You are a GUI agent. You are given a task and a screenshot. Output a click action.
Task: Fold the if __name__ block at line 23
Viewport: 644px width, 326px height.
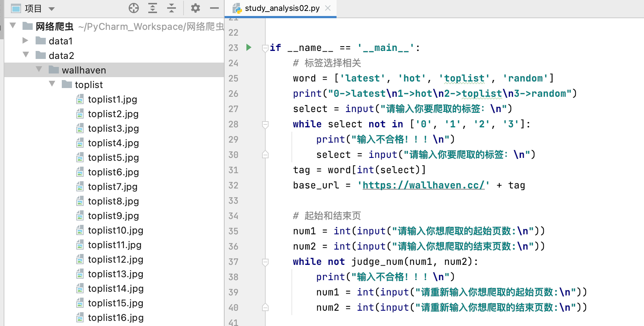(265, 48)
